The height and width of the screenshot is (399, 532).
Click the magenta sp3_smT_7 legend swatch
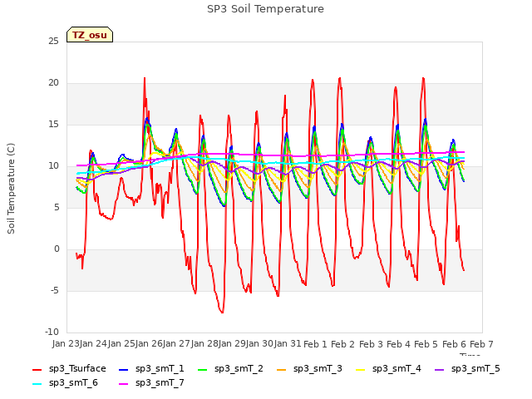[124, 384]
